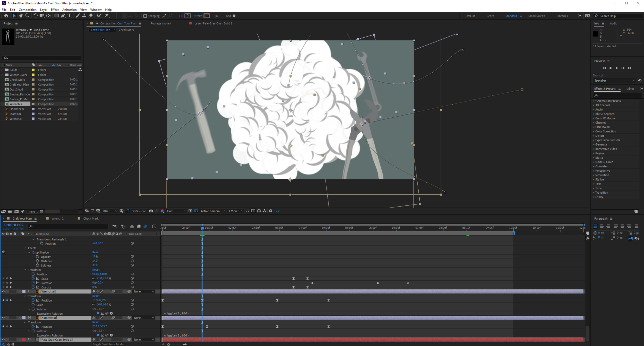
Task: Open the Spacebar shortcut dropdown
Action: [x=614, y=81]
